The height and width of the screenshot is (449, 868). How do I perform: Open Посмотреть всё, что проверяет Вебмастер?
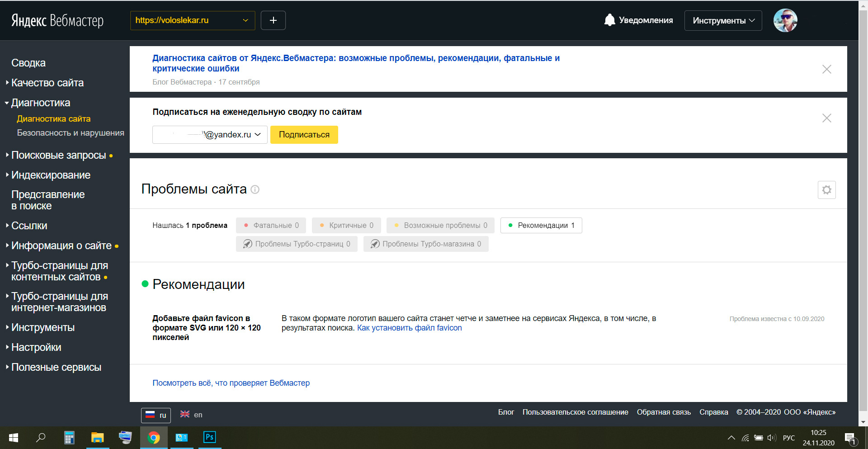pos(231,383)
